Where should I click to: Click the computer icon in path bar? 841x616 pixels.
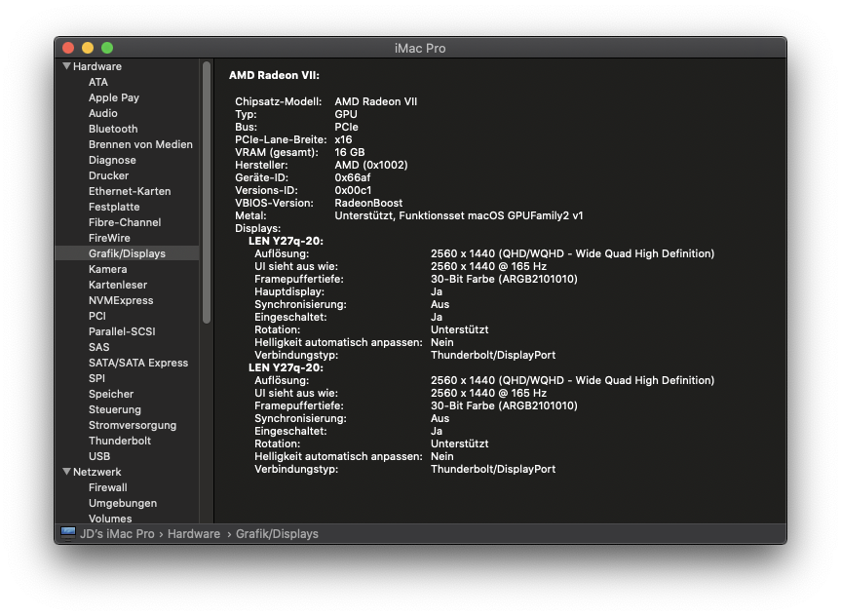pyautogui.click(x=68, y=533)
